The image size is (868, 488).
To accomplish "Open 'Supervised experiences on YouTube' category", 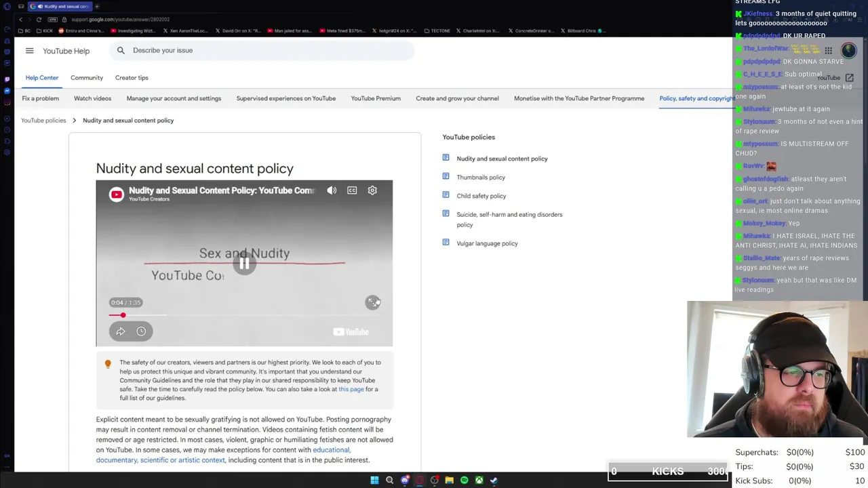I will pos(286,98).
